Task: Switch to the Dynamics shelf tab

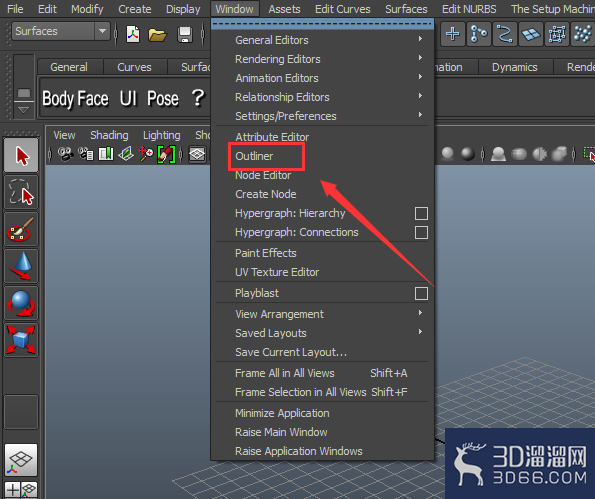Action: [515, 67]
